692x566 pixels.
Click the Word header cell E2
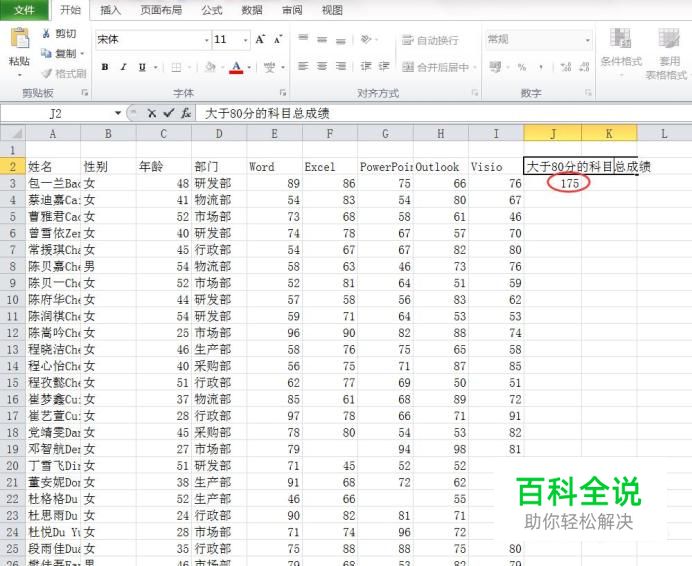point(275,166)
